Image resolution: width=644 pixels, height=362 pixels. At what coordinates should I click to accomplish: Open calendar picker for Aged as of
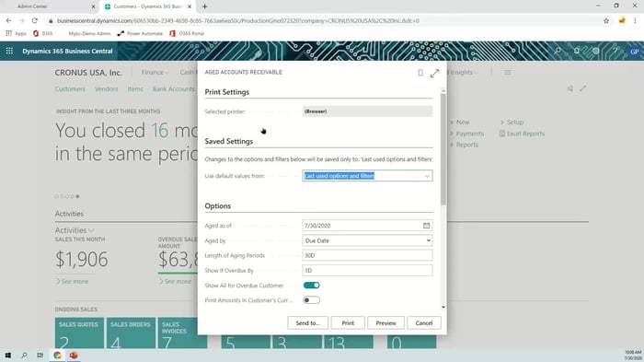[x=426, y=226]
